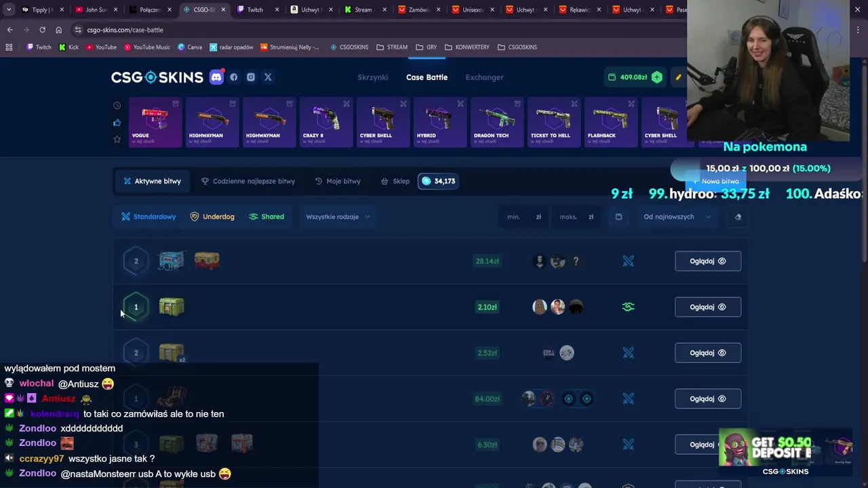This screenshot has height=488, width=868.
Task: Open the Discord icon beside the CSGOSKINS logo
Action: 216,77
